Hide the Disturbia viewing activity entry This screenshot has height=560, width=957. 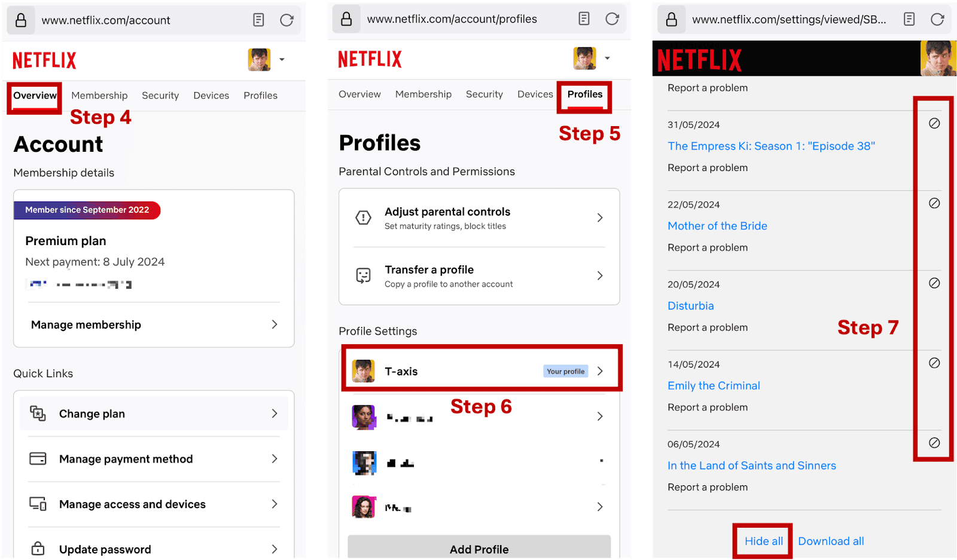point(933,283)
